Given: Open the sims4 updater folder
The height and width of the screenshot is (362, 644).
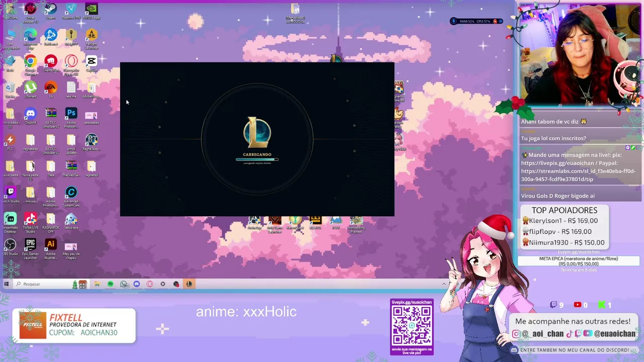Looking at the screenshot, I should 71,144.
